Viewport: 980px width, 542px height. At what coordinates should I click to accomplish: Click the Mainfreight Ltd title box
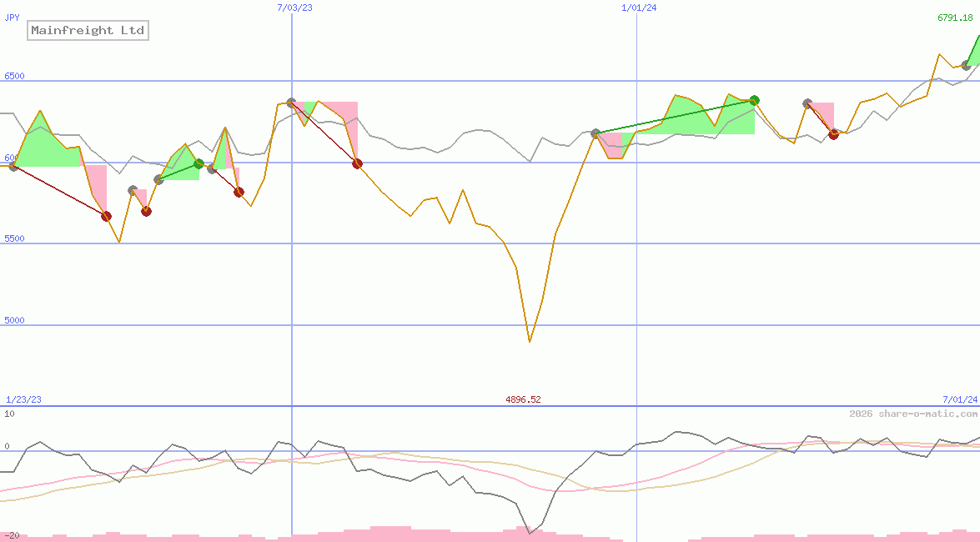click(88, 31)
